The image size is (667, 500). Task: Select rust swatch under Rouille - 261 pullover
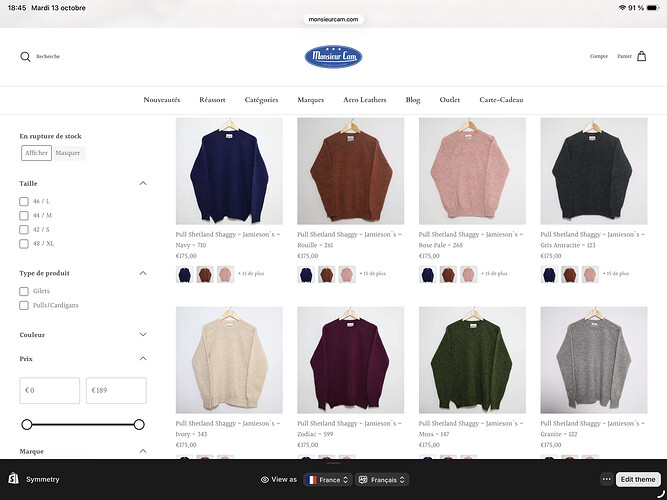(326, 274)
